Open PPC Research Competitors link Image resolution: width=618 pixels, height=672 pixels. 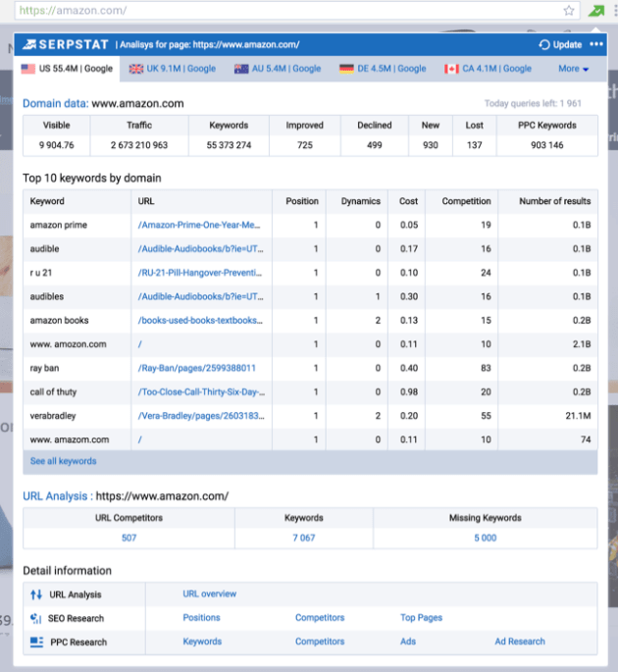[320, 642]
